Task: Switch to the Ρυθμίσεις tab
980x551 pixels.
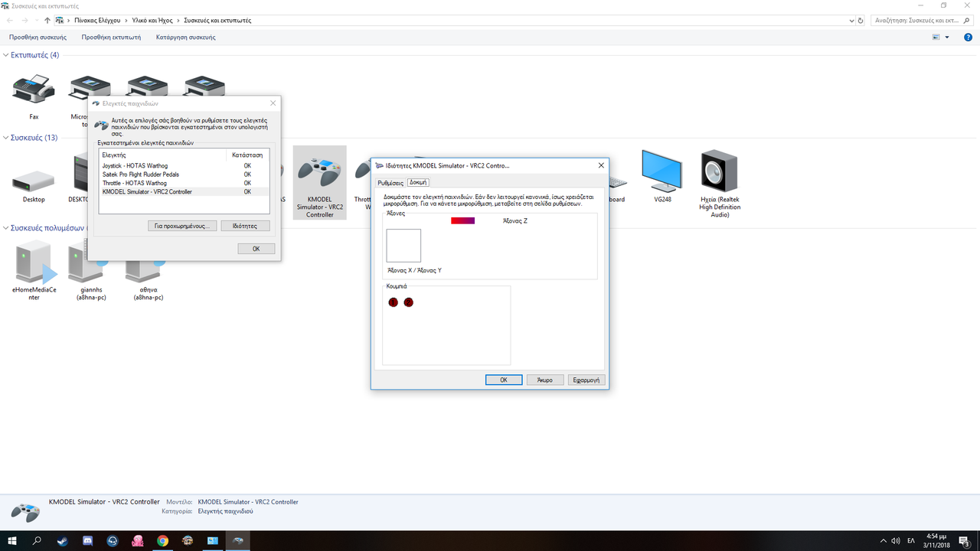Action: (x=390, y=183)
